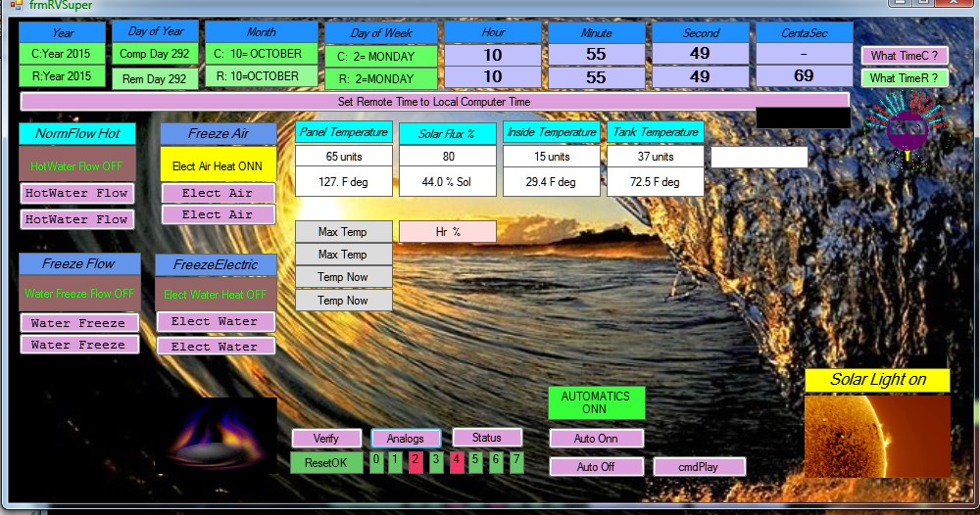This screenshot has width=980, height=515.
Task: Toggle bit indicator 3
Action: pos(436,462)
